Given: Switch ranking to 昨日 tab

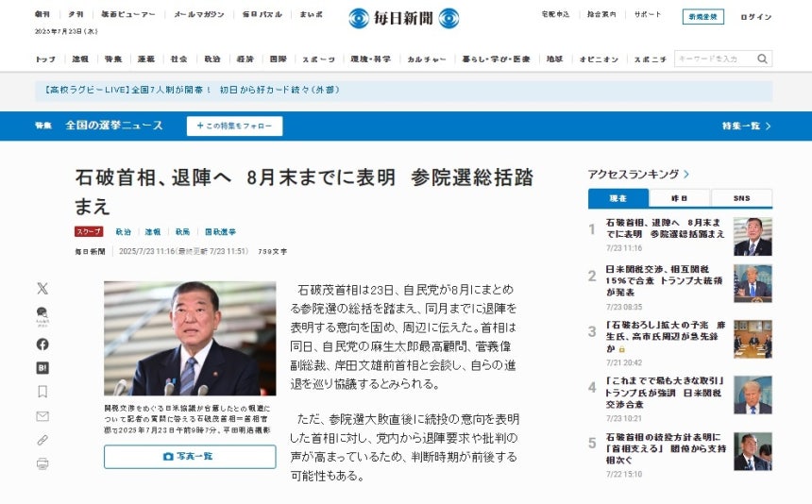Looking at the screenshot, I should coord(680,198).
